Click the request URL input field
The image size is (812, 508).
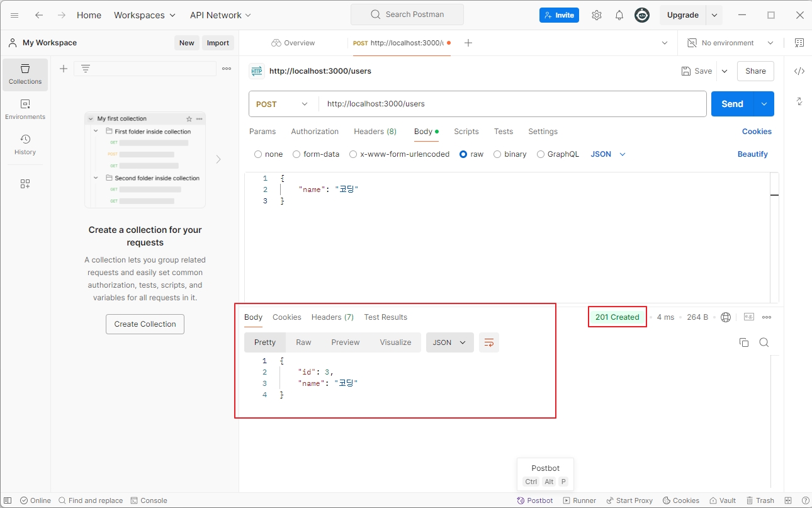pos(512,104)
